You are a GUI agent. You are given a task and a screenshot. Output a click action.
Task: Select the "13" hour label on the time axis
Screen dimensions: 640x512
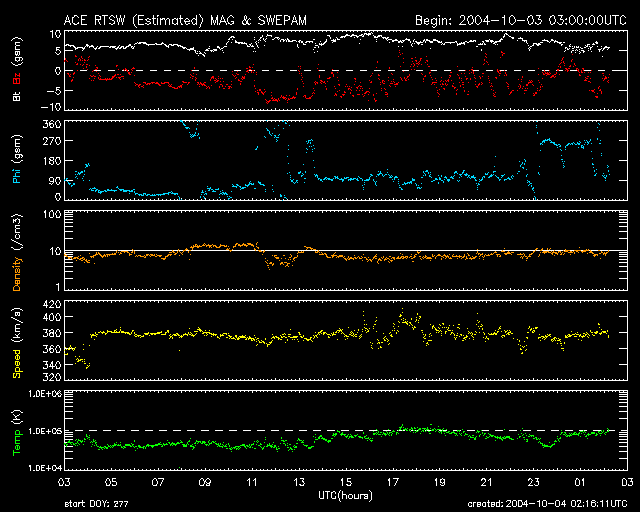coord(299,482)
